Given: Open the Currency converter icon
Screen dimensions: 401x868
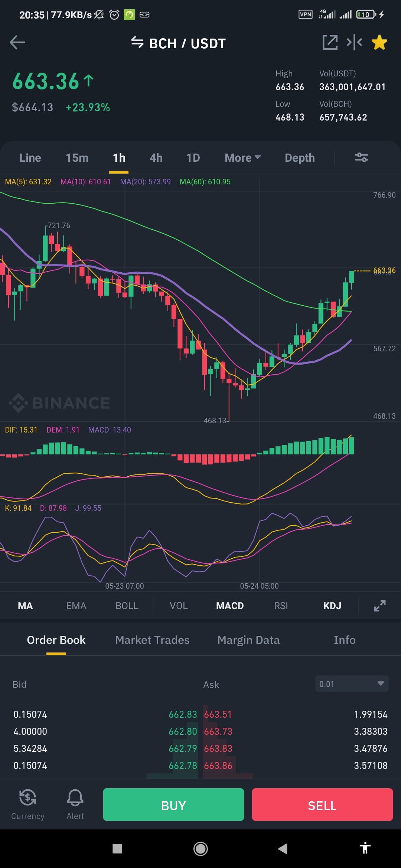Looking at the screenshot, I should [x=28, y=803].
